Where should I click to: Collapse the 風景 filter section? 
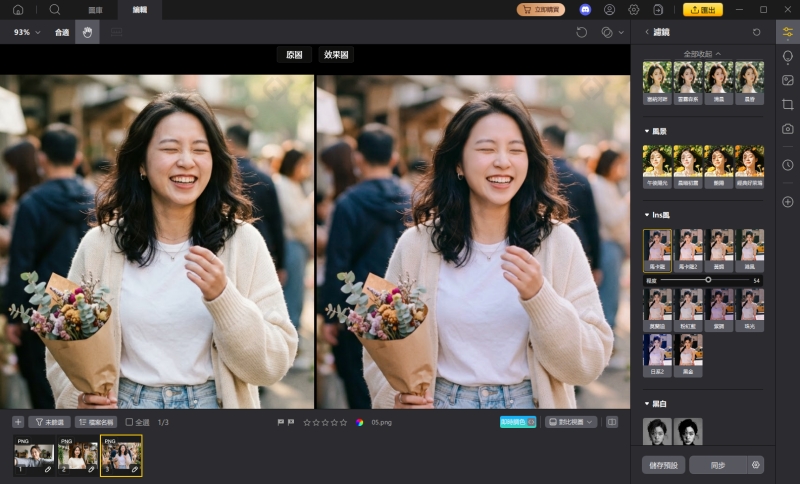(646, 131)
